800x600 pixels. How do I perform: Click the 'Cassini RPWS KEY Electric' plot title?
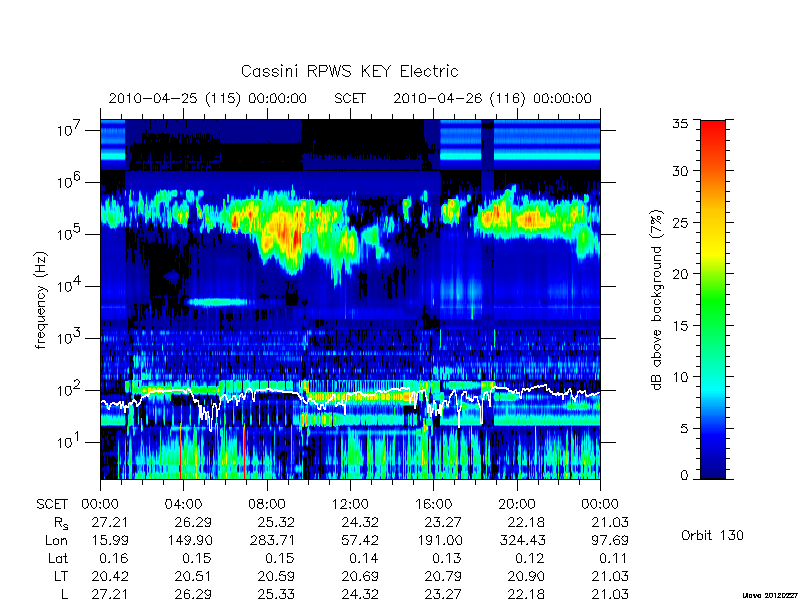(349, 71)
